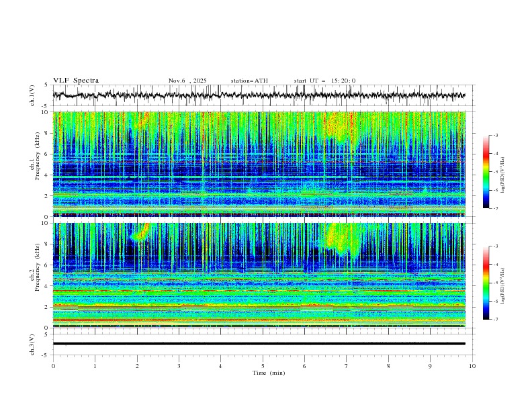The height and width of the screenshot is (411, 532).
Task: Click the broad emission near 7 min in ch.2 spectrogram
Action: (x=341, y=241)
